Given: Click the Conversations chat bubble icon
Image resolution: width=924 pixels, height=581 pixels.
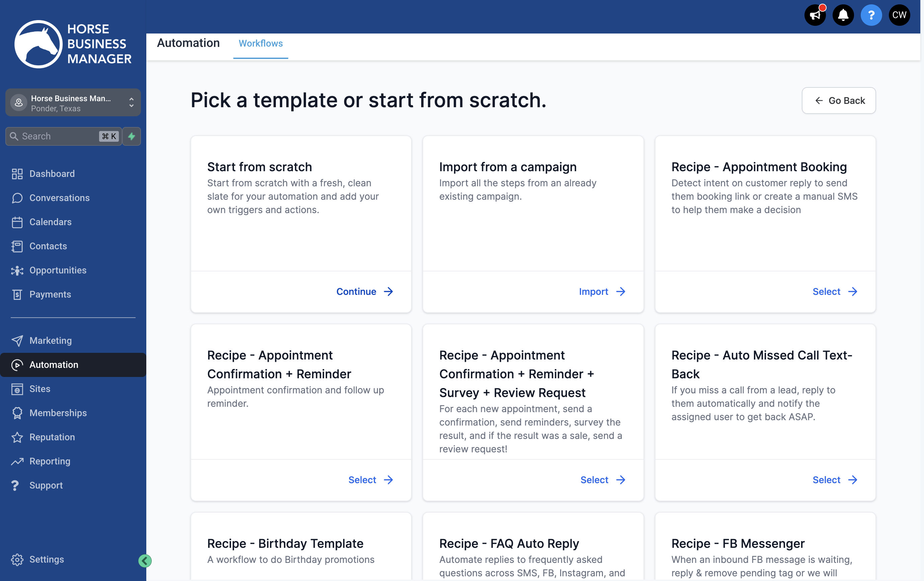Looking at the screenshot, I should tap(17, 198).
